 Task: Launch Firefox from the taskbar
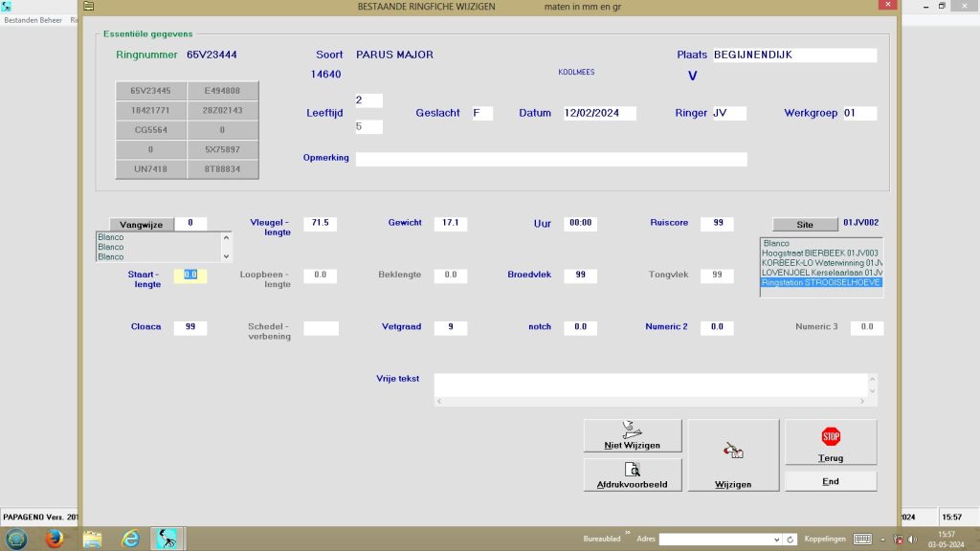point(54,539)
